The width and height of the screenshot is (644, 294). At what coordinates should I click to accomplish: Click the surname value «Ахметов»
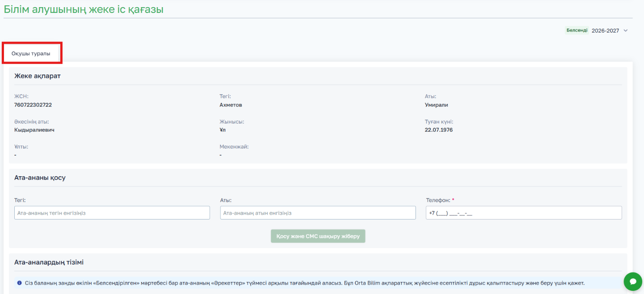pyautogui.click(x=231, y=105)
